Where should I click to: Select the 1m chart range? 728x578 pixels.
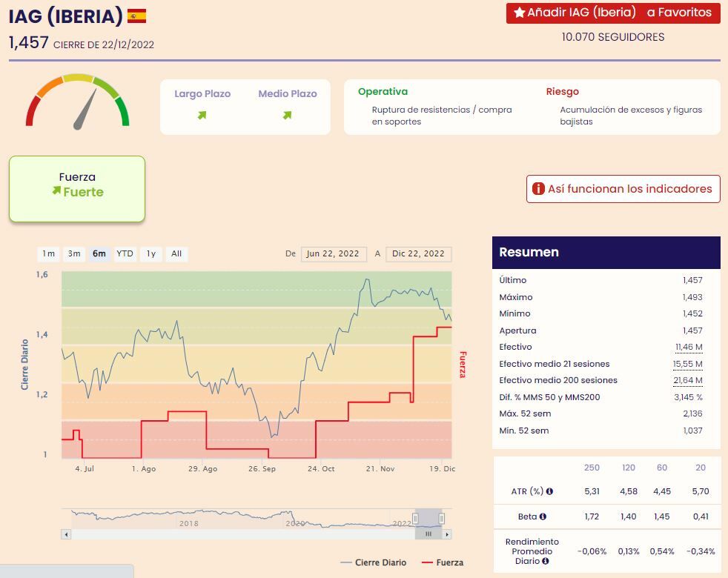point(49,254)
